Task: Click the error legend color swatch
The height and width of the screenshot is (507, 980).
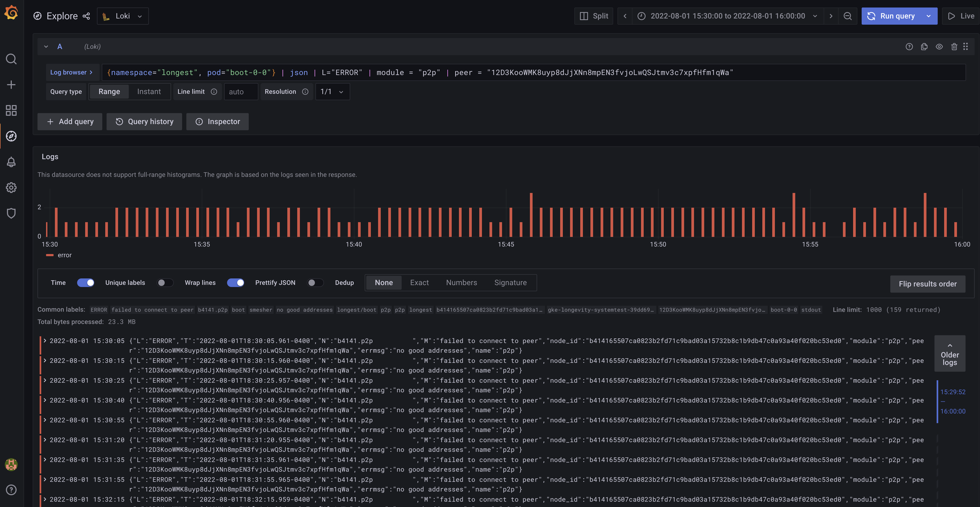Action: pyautogui.click(x=50, y=255)
